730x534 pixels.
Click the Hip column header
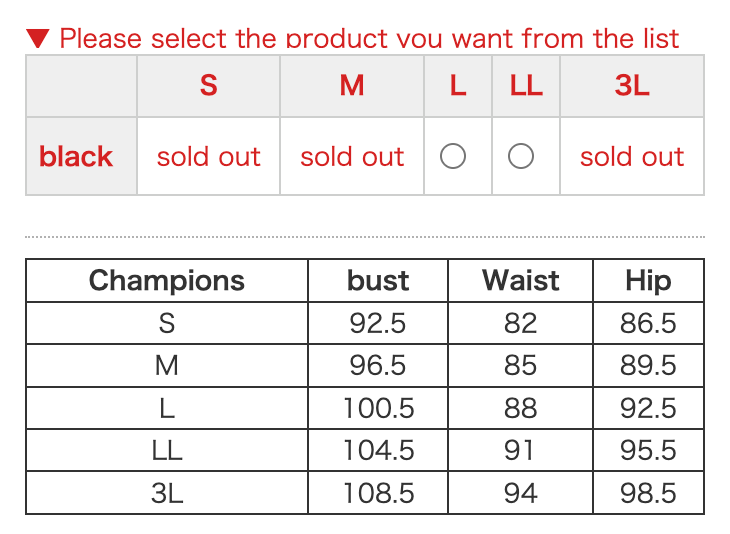click(x=648, y=281)
